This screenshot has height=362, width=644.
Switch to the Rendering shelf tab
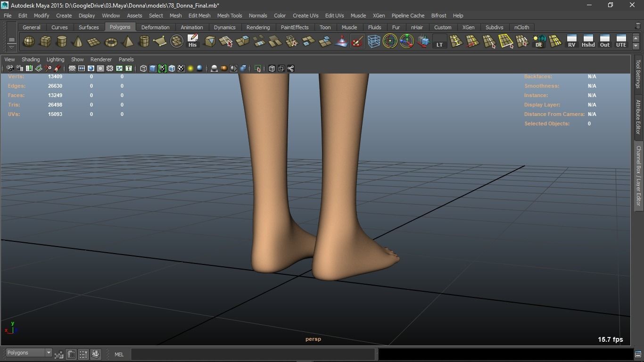click(x=258, y=27)
